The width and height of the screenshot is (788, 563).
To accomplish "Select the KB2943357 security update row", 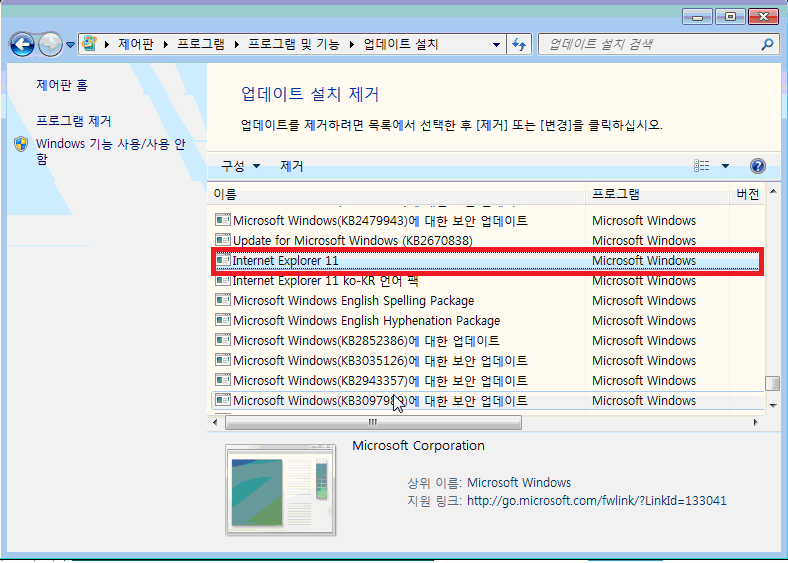I will point(486,381).
